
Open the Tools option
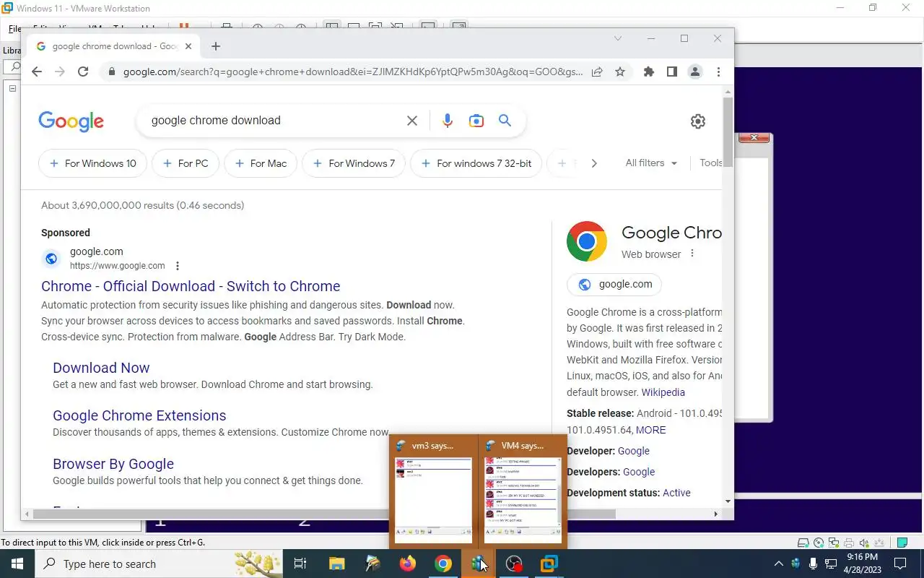711,163
